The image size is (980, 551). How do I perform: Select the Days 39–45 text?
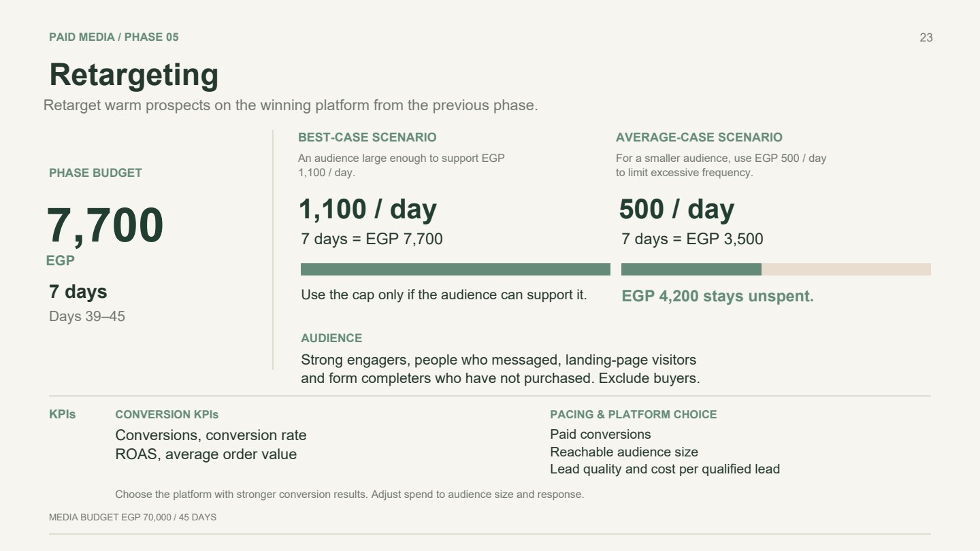pyautogui.click(x=87, y=316)
